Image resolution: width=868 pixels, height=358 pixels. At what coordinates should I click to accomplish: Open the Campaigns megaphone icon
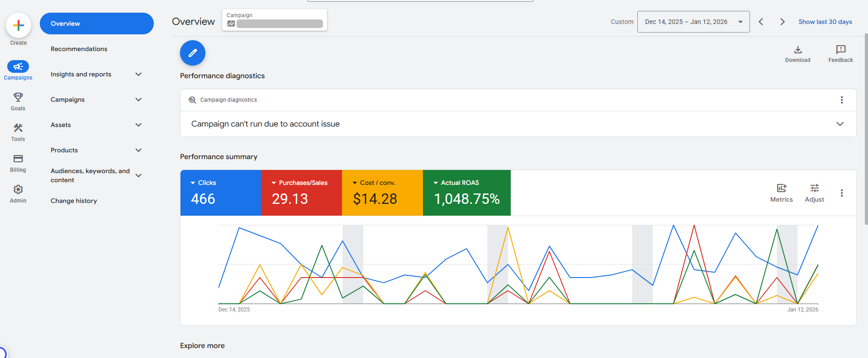coord(18,66)
